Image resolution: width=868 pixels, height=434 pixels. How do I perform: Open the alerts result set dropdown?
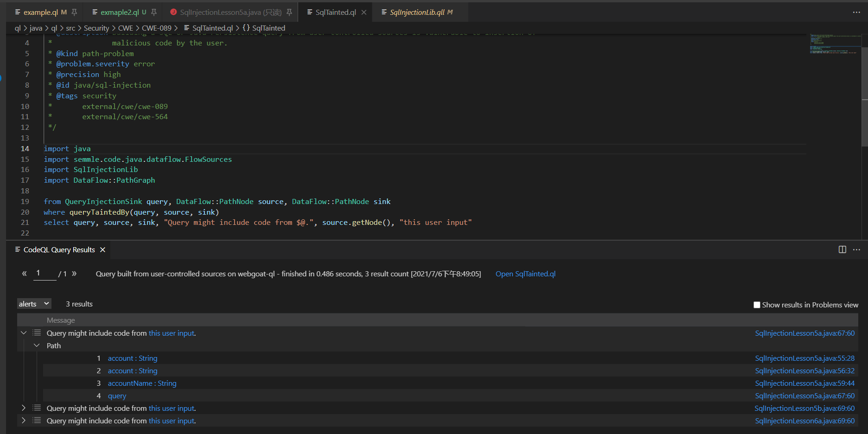34,304
